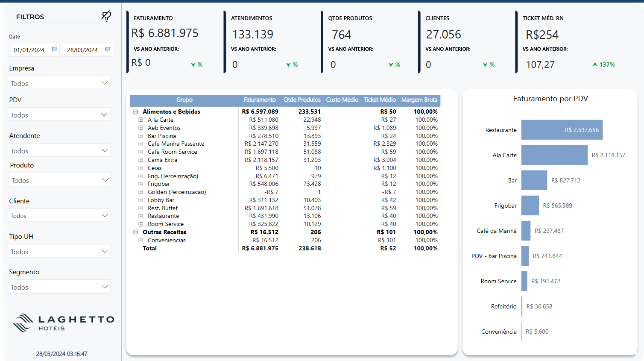Image resolution: width=644 pixels, height=361 pixels.
Task: Expand the Restaurante row in table
Action: [141, 216]
